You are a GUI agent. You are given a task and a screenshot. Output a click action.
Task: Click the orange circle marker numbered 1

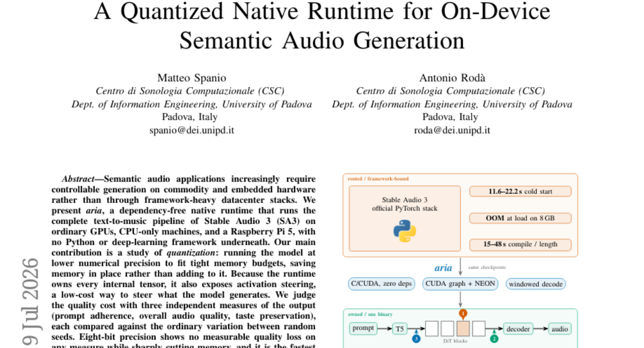pyautogui.click(x=463, y=313)
